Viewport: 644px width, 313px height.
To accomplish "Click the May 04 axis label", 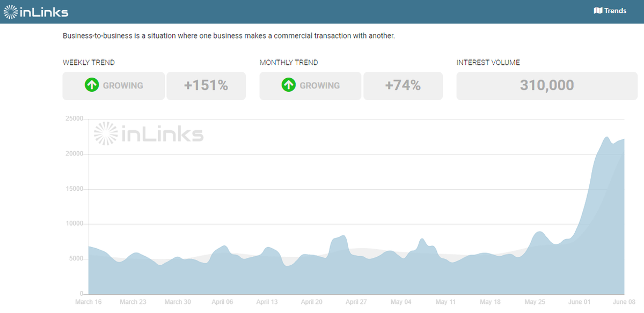I will tap(401, 302).
